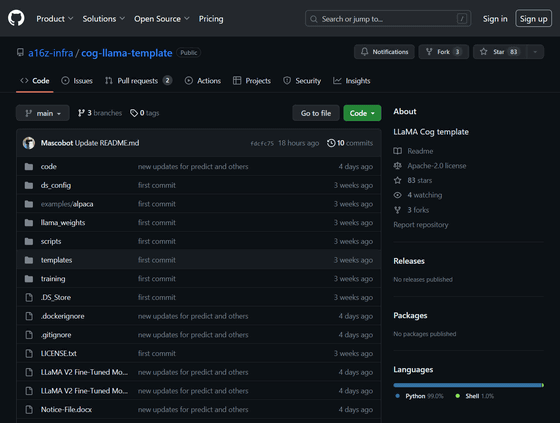The height and width of the screenshot is (423, 560).
Task: Click the bell icon in Notifications
Action: coord(364,52)
